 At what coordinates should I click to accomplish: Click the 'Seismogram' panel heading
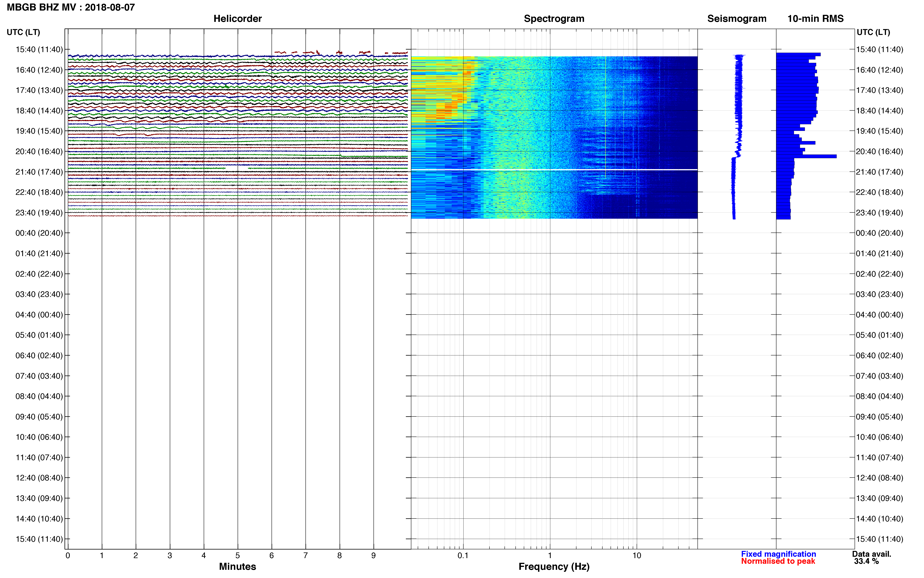click(x=736, y=19)
